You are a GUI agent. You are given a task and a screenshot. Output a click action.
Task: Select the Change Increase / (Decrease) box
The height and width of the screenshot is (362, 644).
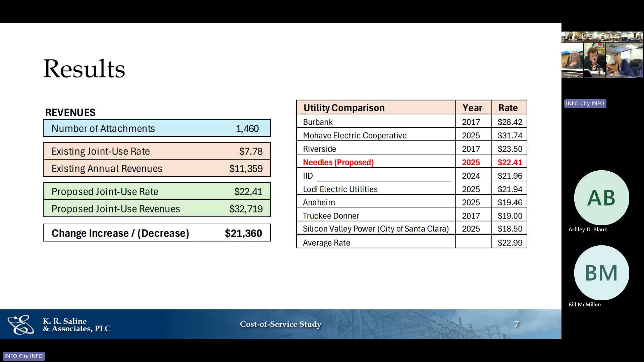(157, 233)
